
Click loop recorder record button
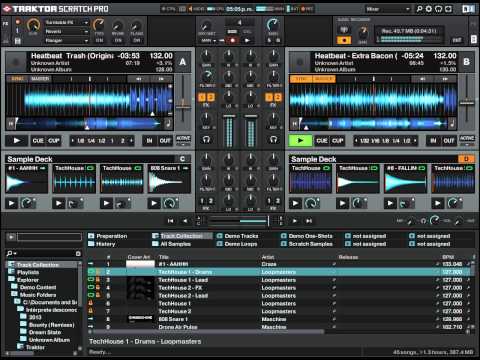click(x=233, y=40)
